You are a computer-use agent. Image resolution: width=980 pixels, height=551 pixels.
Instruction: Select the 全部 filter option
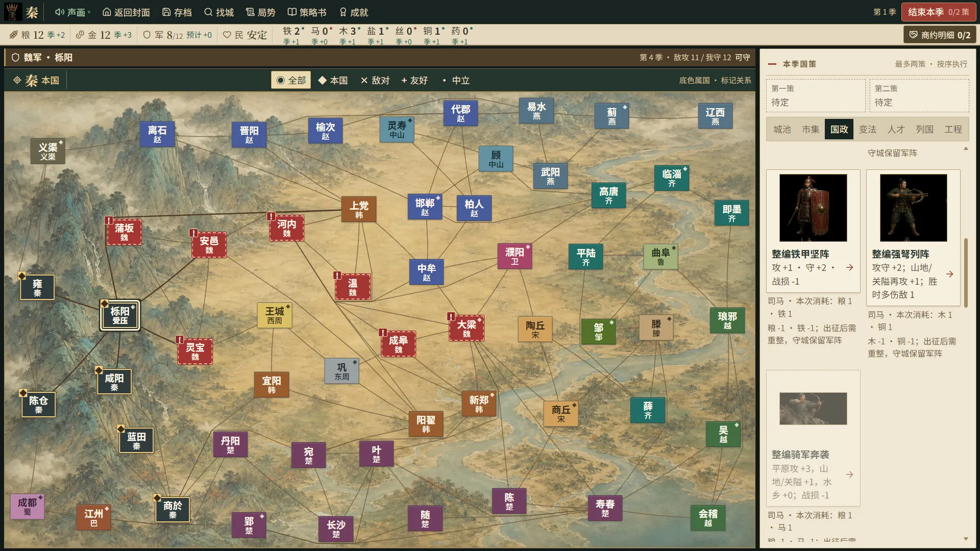pyautogui.click(x=291, y=80)
